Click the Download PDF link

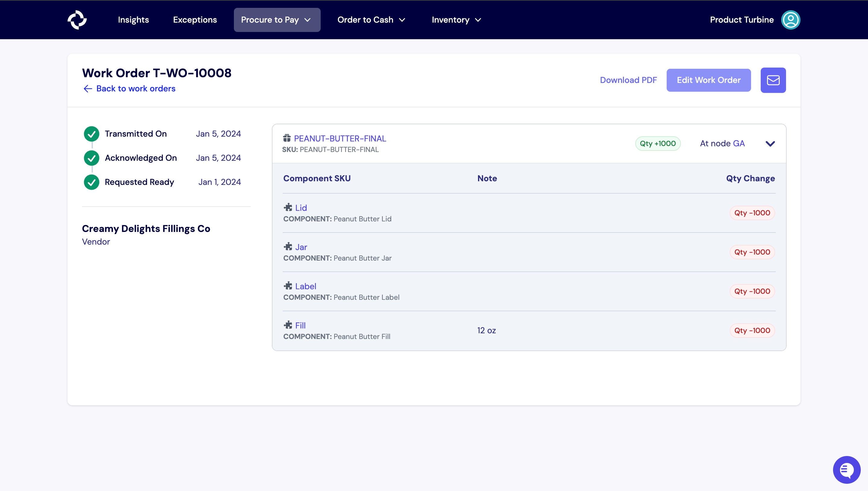[x=628, y=80]
